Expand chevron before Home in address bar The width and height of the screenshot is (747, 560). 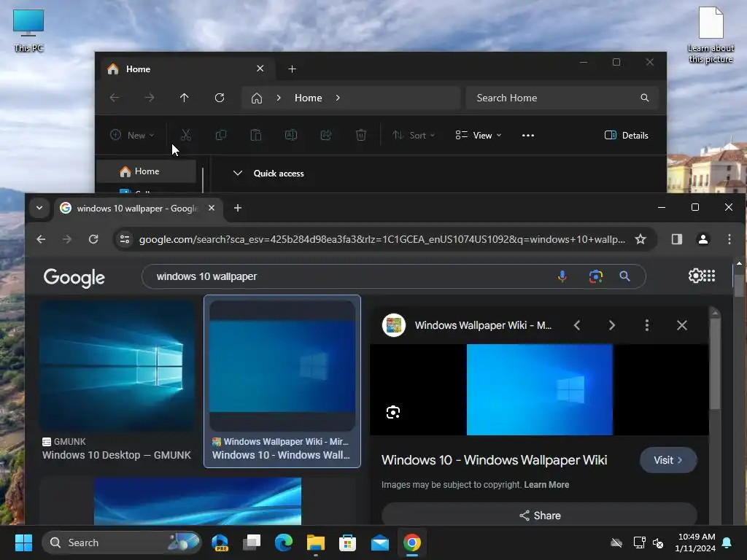[279, 98]
